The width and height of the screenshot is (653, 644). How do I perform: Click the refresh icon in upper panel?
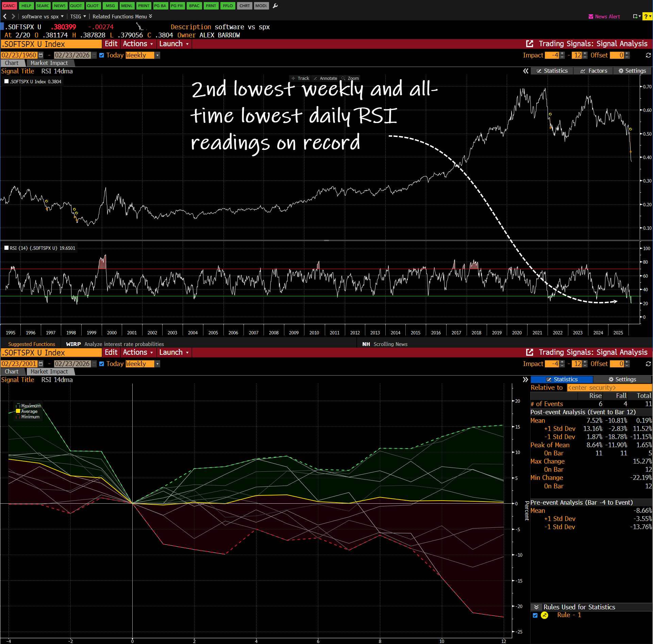(648, 55)
